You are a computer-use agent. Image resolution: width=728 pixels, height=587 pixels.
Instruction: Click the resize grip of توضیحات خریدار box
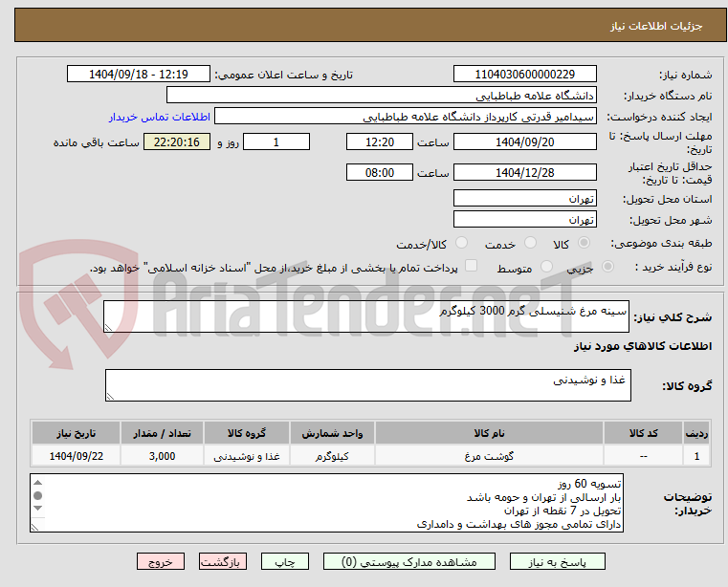pyautogui.click(x=34, y=527)
